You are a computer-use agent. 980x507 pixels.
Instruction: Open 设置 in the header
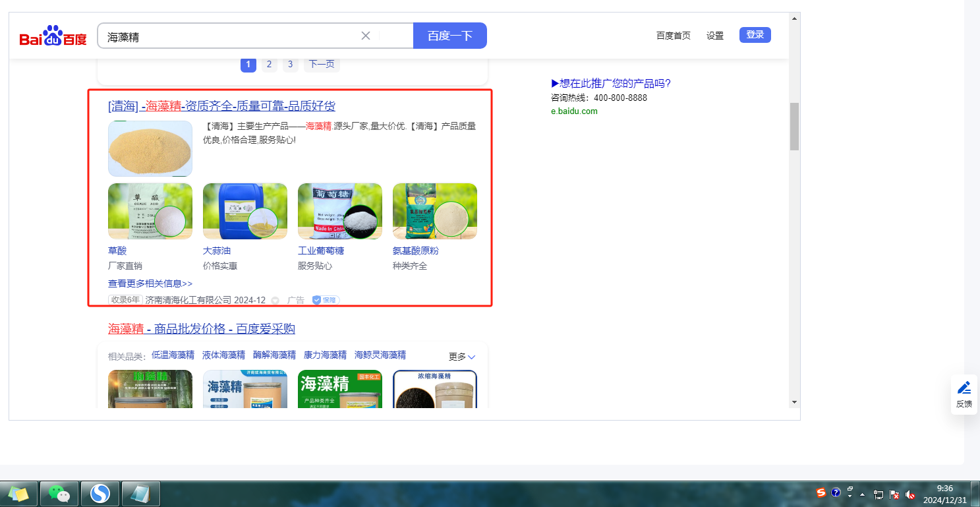(x=715, y=36)
